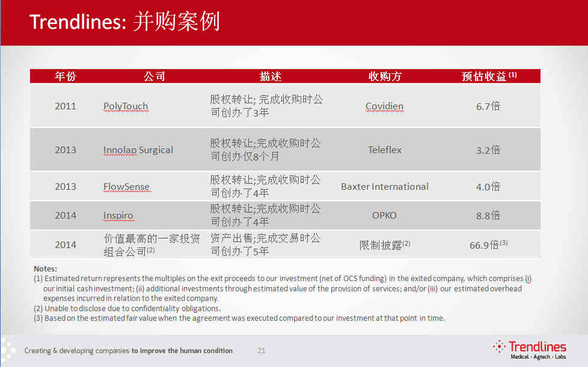Viewport: 588px width, 367px height.
Task: Click the dotted decoration at bottom-left corner
Action: coord(7,350)
